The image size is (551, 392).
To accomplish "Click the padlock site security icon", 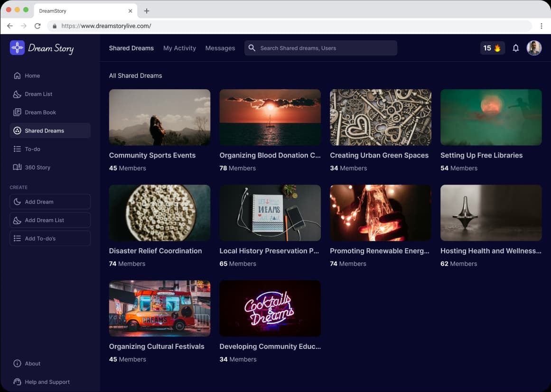I will (55, 26).
